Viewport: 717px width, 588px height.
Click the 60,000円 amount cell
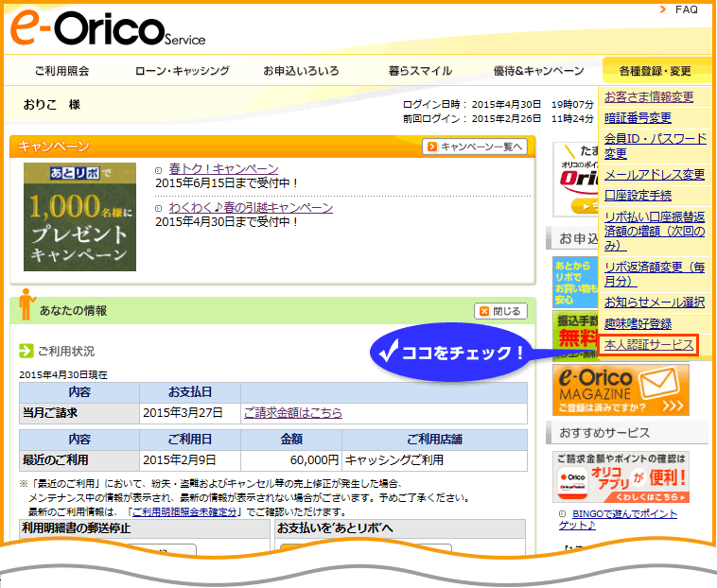click(291, 460)
